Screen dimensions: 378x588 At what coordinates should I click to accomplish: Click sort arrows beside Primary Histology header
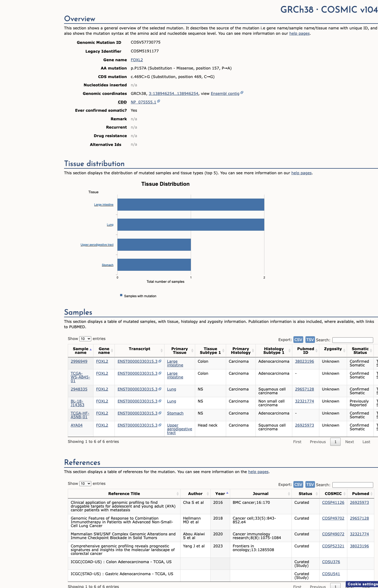[253, 350]
